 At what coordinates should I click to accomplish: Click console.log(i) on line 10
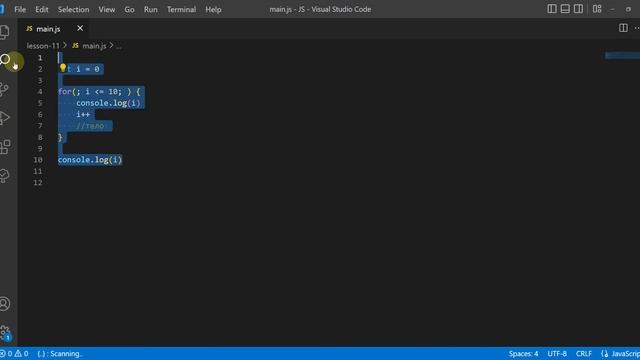[90, 160]
